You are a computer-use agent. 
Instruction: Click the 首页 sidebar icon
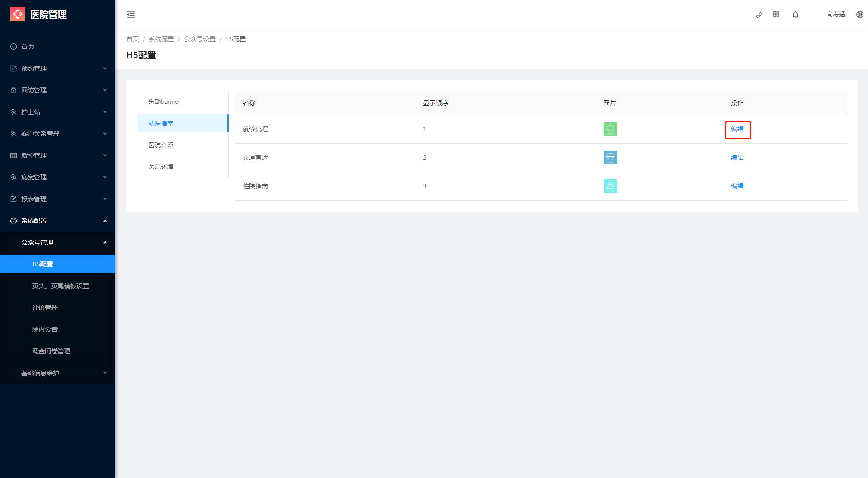[14, 47]
